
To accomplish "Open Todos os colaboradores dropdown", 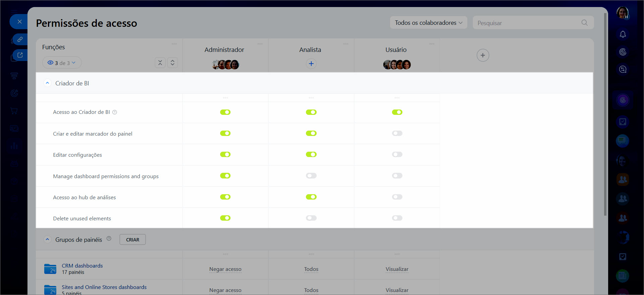I will [x=428, y=23].
